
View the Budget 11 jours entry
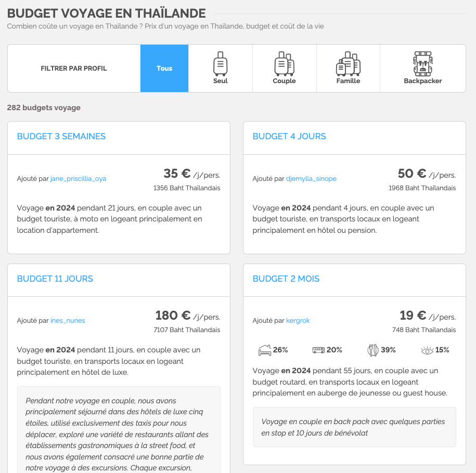(55, 279)
